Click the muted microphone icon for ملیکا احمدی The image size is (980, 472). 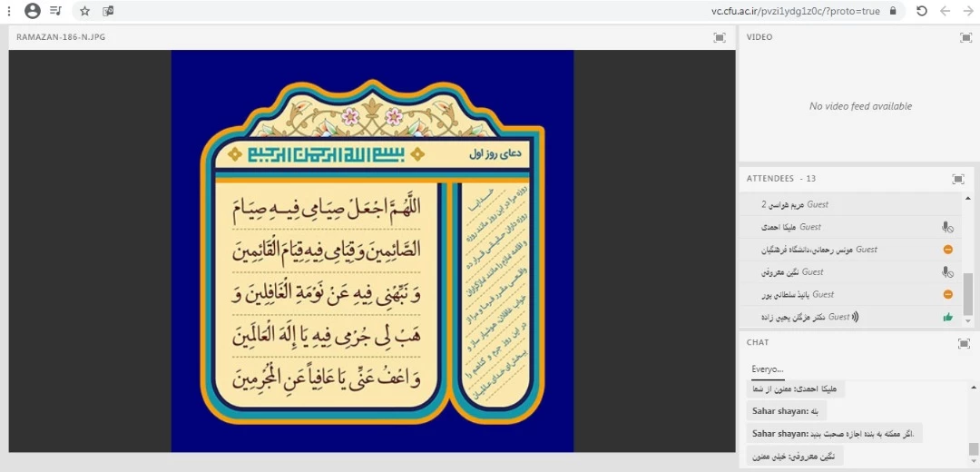947,227
